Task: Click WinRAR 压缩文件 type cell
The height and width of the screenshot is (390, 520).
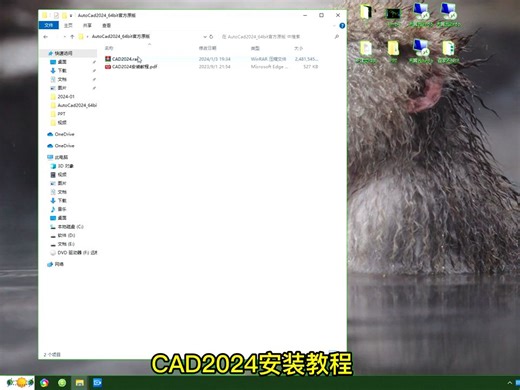Action: coord(268,59)
